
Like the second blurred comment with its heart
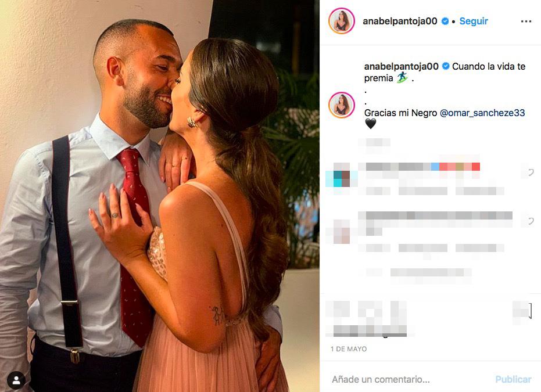click(x=531, y=221)
